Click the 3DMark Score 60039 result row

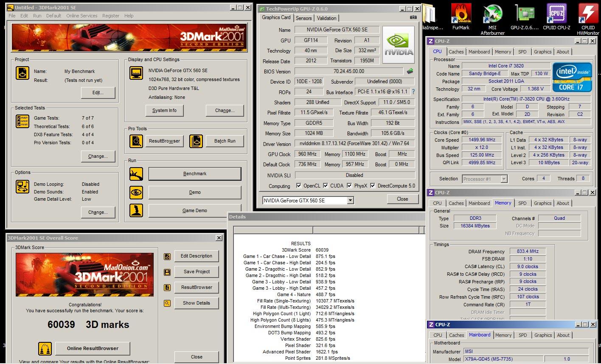(305, 250)
